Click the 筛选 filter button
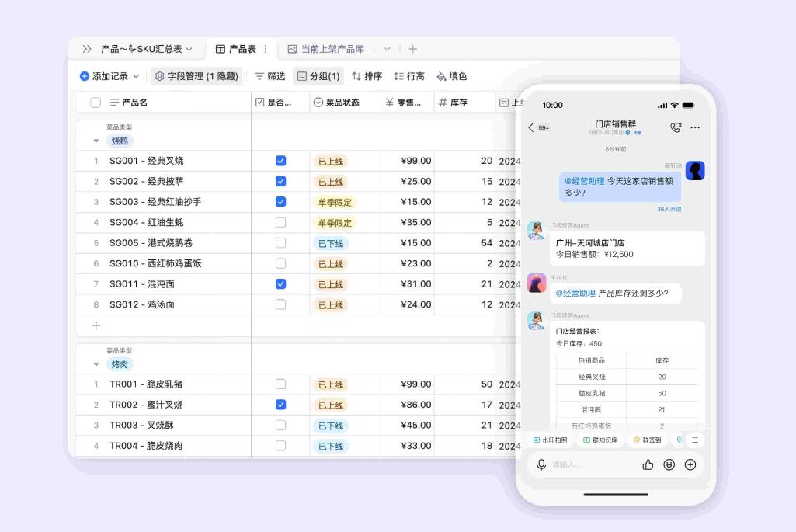This screenshot has height=532, width=796. tap(269, 76)
